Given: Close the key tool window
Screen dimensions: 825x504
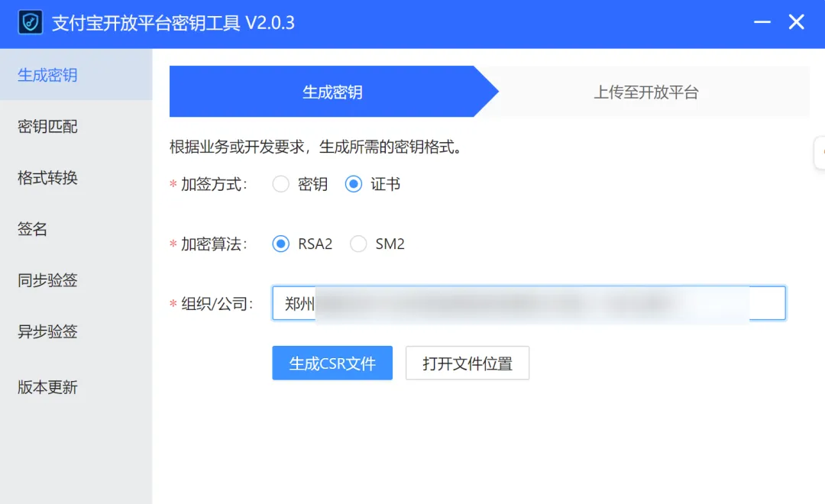Looking at the screenshot, I should click(x=797, y=23).
